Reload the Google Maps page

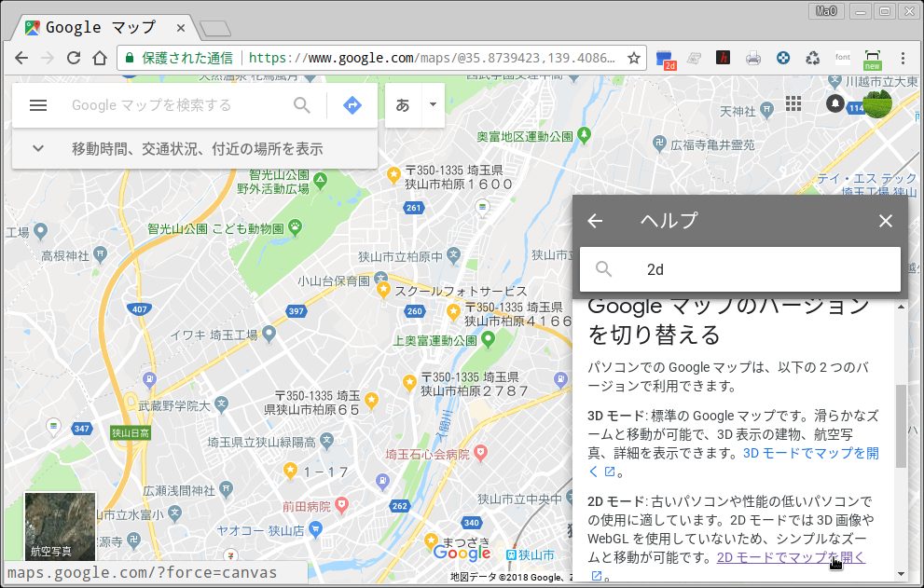[x=73, y=58]
